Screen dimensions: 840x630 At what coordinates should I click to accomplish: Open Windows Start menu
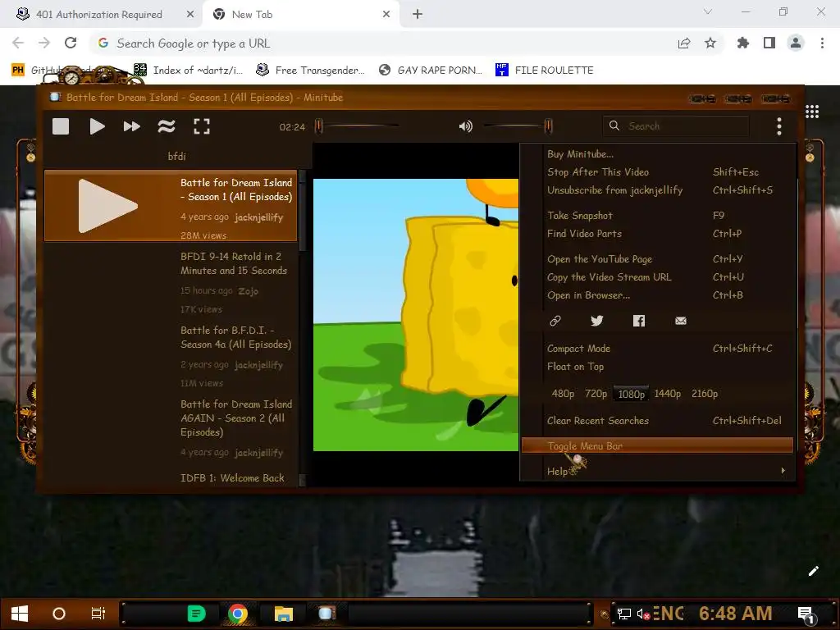pyautogui.click(x=20, y=614)
